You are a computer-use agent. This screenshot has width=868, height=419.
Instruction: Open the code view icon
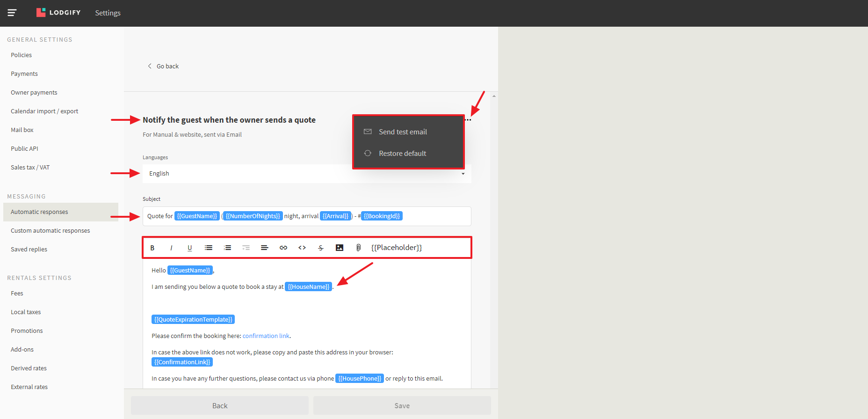[x=302, y=248]
